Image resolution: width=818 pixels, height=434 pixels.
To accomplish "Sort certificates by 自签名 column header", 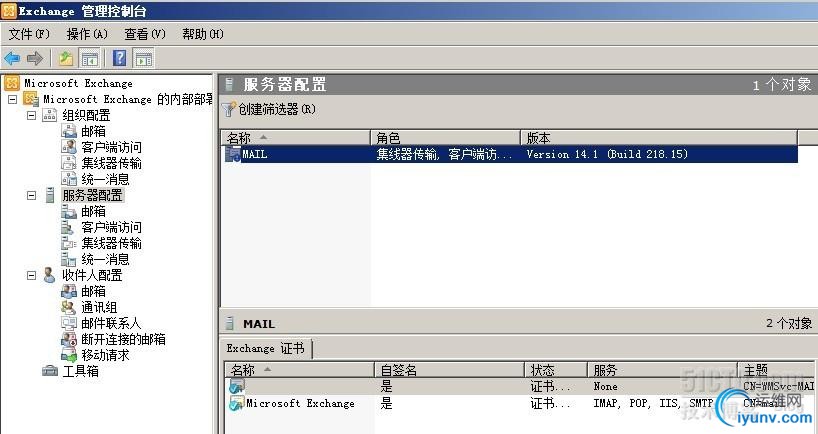I will (x=449, y=370).
